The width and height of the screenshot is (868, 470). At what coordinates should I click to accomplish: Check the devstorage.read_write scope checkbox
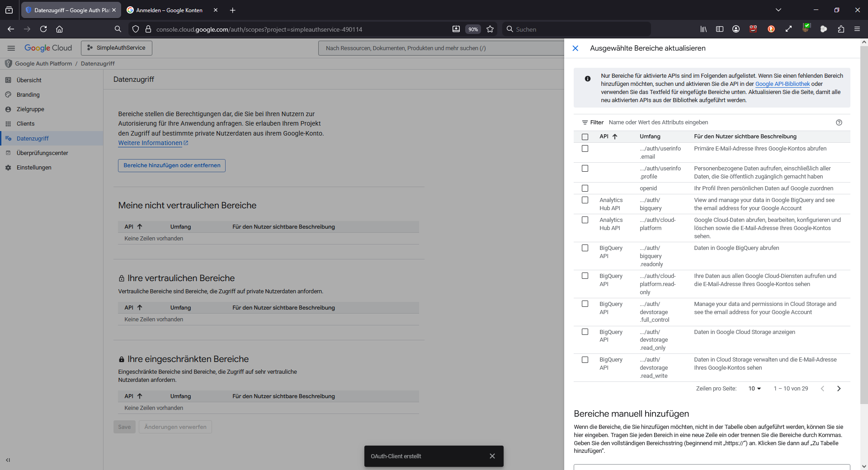(585, 360)
